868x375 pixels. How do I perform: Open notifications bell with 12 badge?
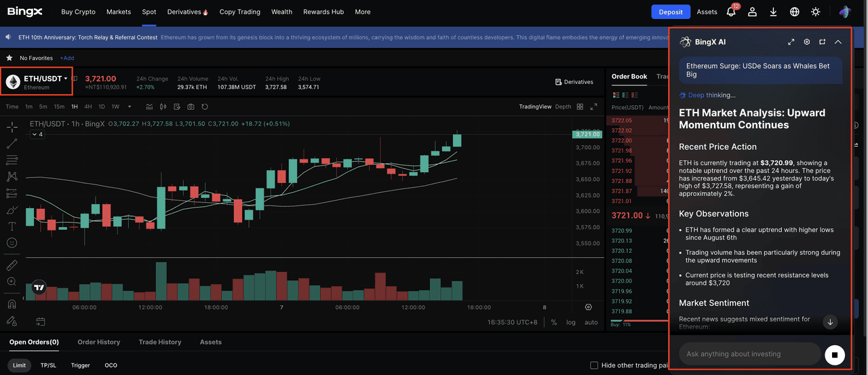[731, 12]
